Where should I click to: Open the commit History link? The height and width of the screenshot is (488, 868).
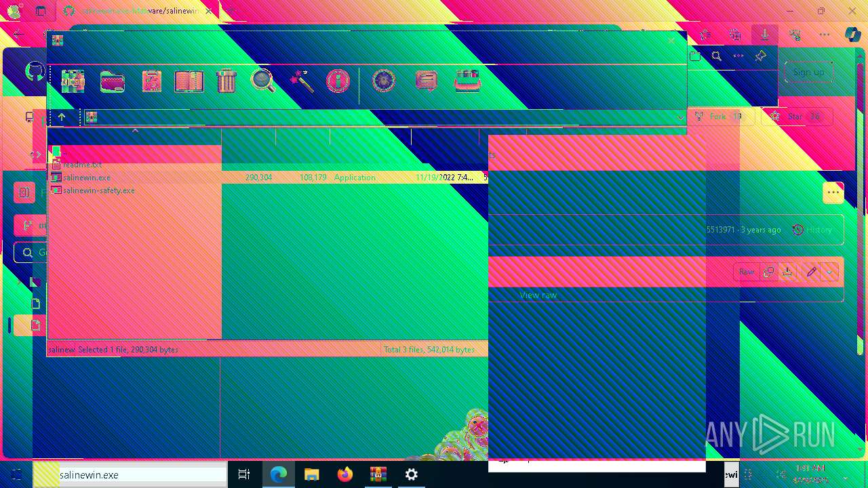click(x=812, y=230)
